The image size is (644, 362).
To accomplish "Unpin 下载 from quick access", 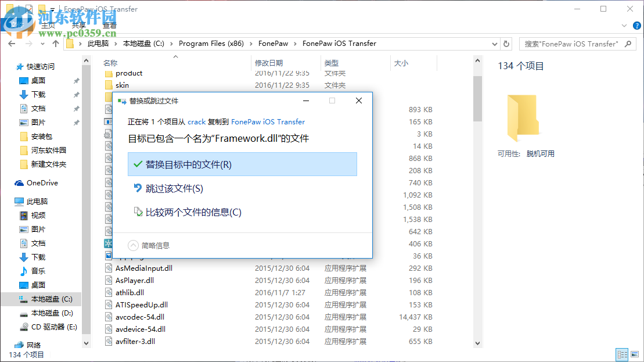I will [75, 94].
